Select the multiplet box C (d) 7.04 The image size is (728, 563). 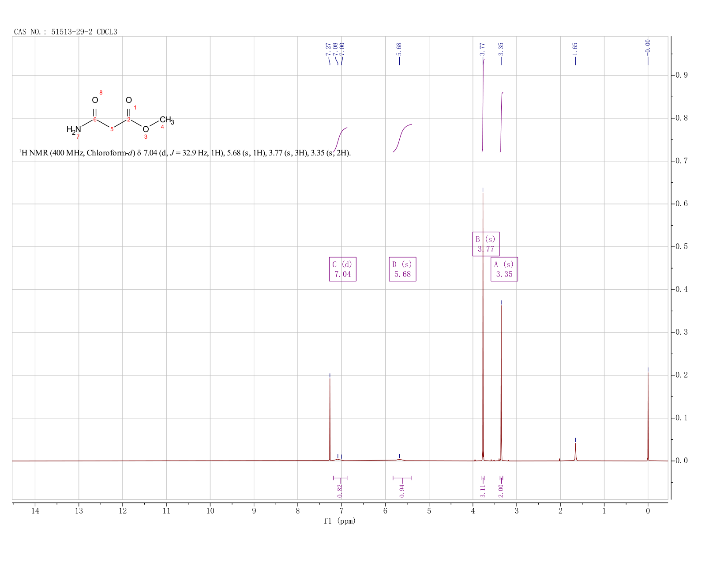[x=343, y=269]
